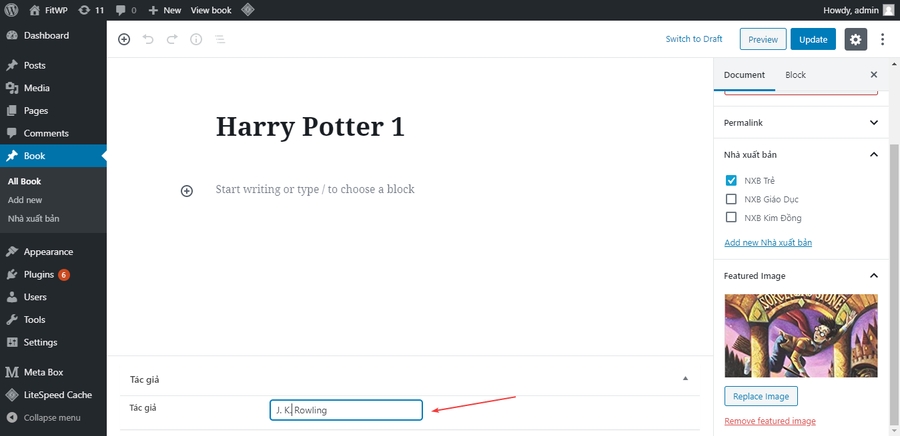Uncheck the NXB Trẻ checkbox

(731, 181)
